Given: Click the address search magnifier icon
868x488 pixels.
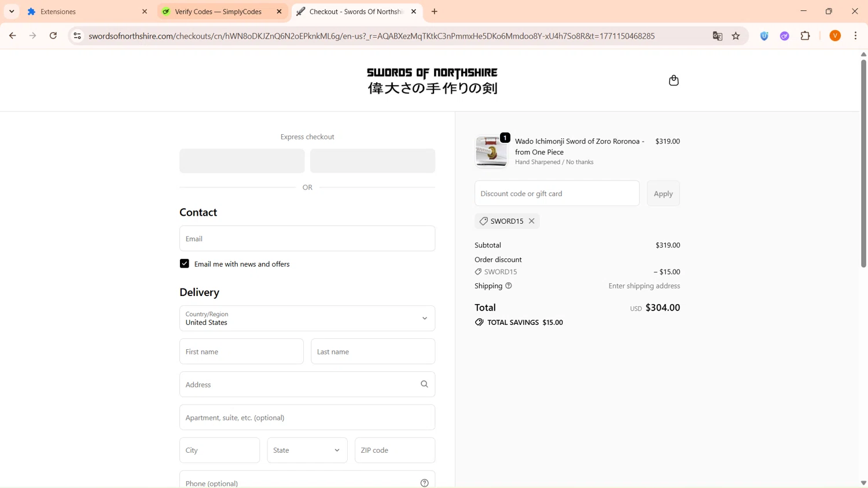Looking at the screenshot, I should pyautogui.click(x=424, y=384).
